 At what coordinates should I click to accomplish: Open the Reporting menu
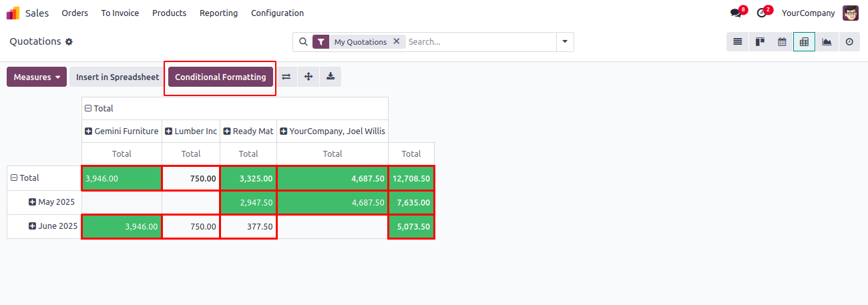(x=218, y=13)
